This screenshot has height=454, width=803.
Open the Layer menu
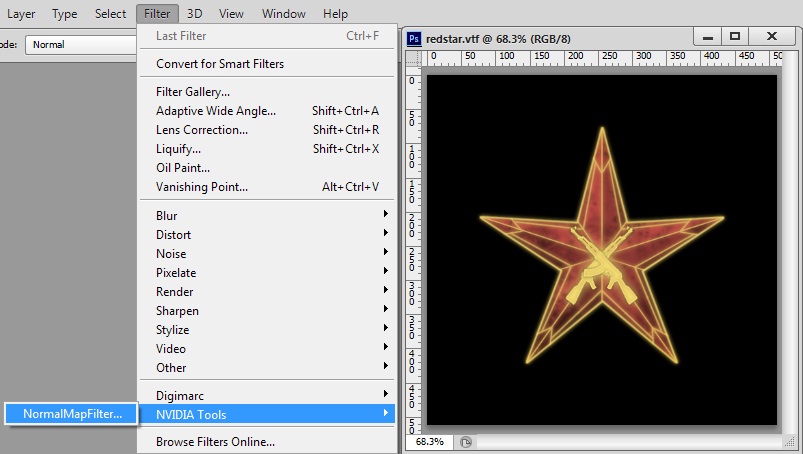point(21,14)
